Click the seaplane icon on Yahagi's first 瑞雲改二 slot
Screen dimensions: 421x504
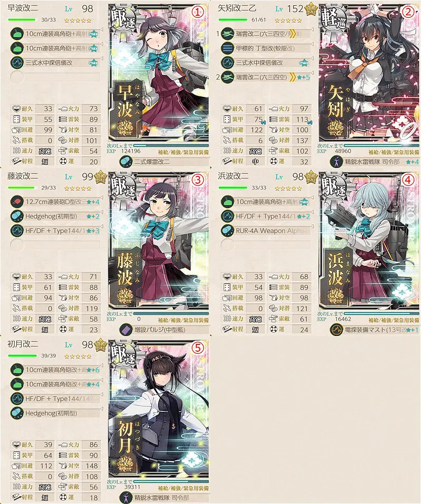click(227, 34)
